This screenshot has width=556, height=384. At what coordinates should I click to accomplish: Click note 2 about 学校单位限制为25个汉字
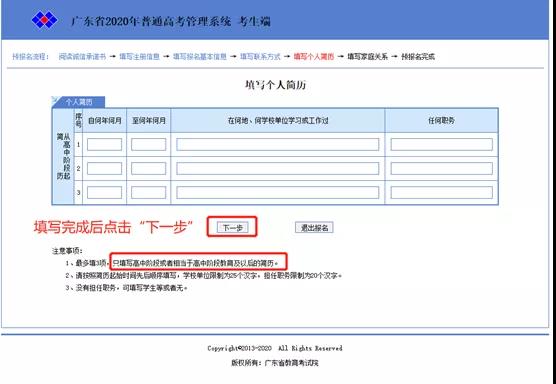[204, 276]
